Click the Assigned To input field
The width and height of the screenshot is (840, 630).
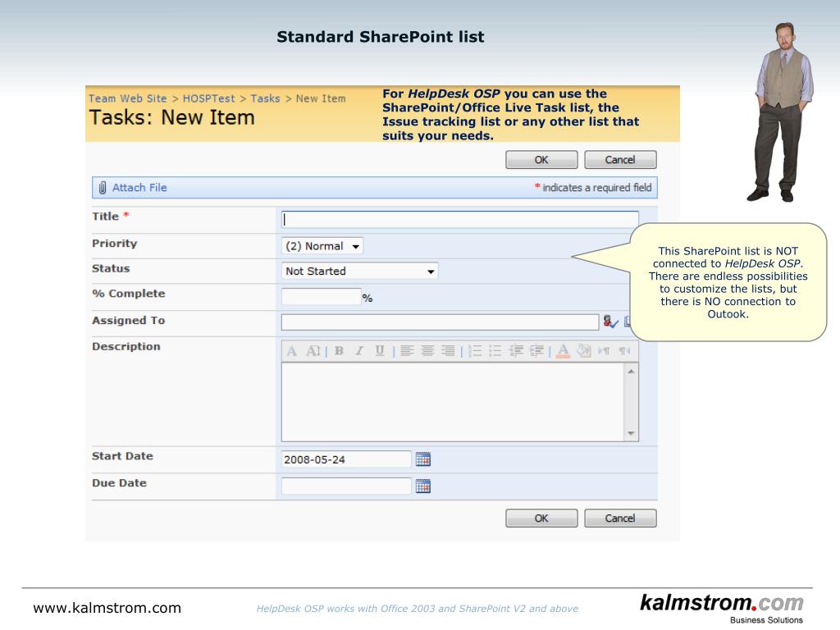coord(440,322)
